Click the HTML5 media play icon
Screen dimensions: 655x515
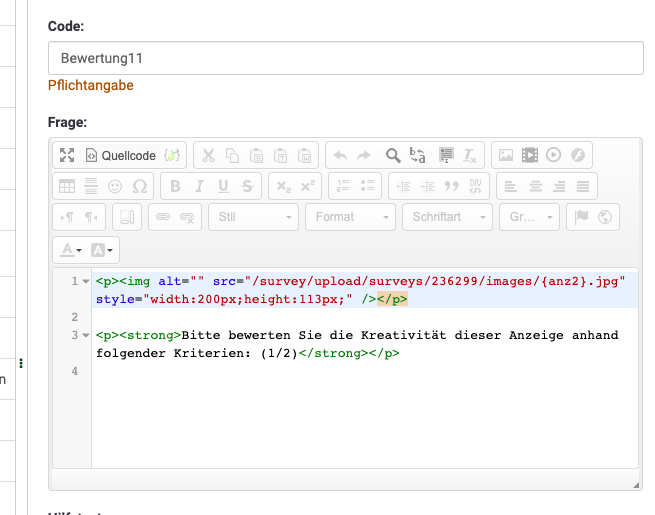point(553,155)
